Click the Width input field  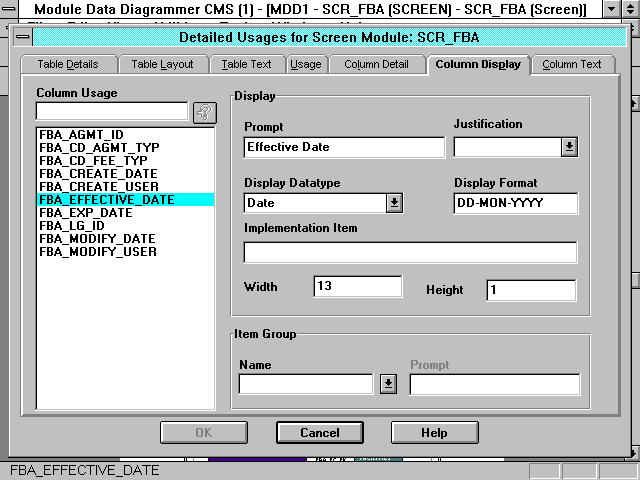tap(357, 287)
